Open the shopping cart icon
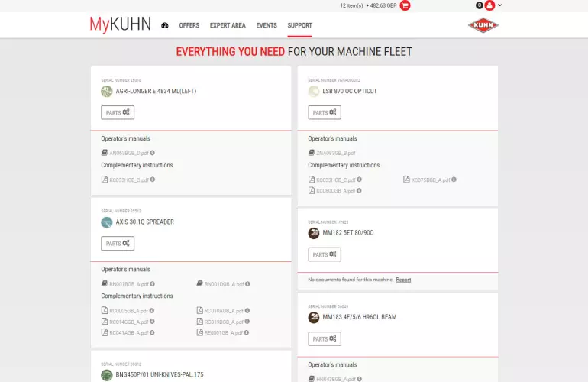Image resolution: width=588 pixels, height=382 pixels. tap(405, 5)
